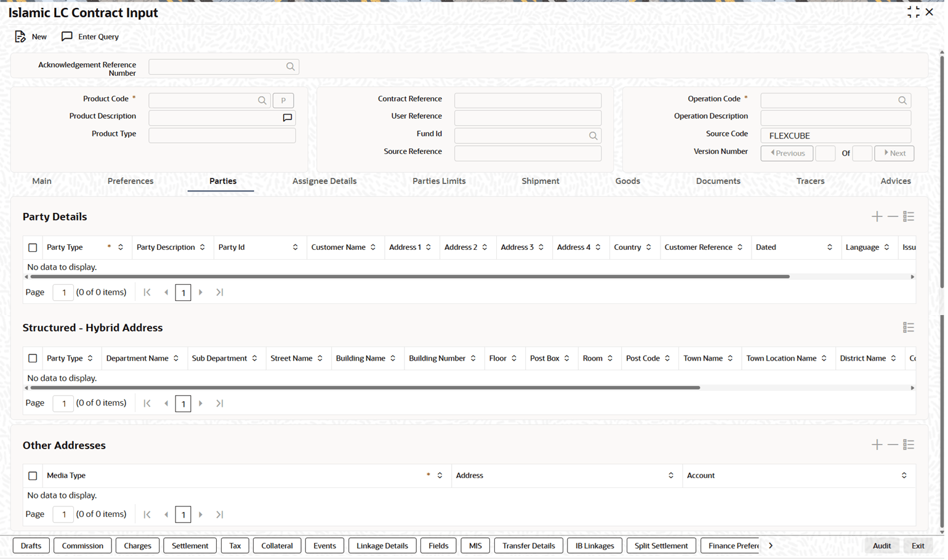Open the Settlement subscreen

190,546
